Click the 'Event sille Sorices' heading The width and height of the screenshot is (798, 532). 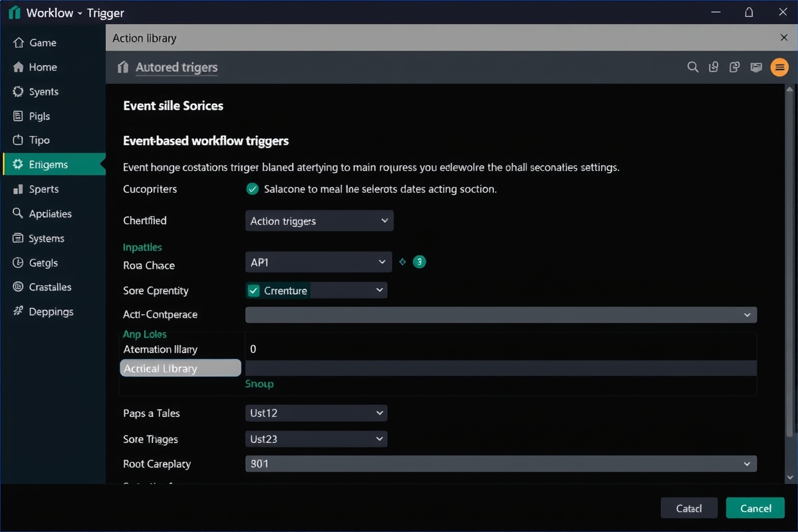173,106
